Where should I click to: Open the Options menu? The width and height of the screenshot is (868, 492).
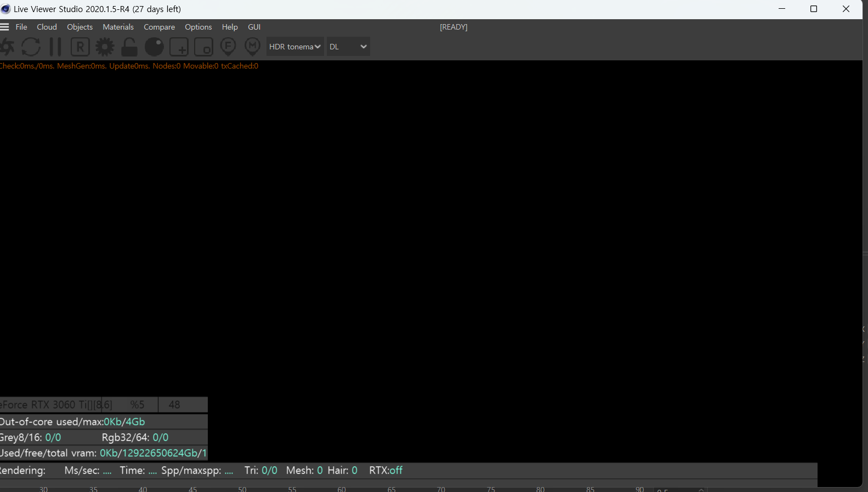[198, 27]
